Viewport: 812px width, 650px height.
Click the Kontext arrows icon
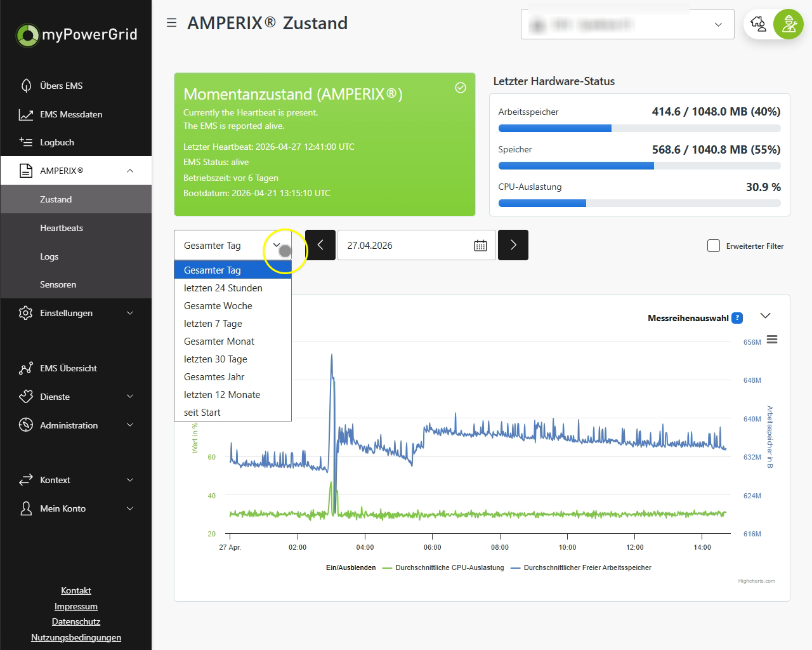(x=26, y=480)
